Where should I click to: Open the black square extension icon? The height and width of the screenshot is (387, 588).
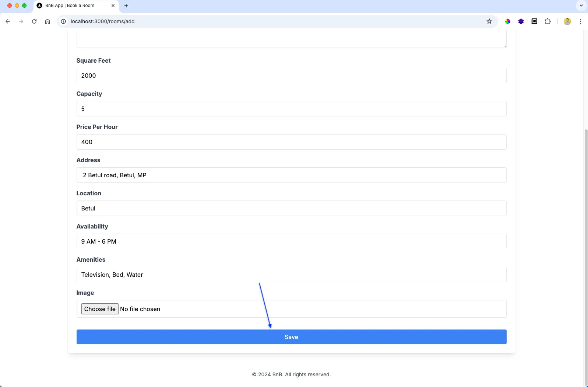[534, 21]
